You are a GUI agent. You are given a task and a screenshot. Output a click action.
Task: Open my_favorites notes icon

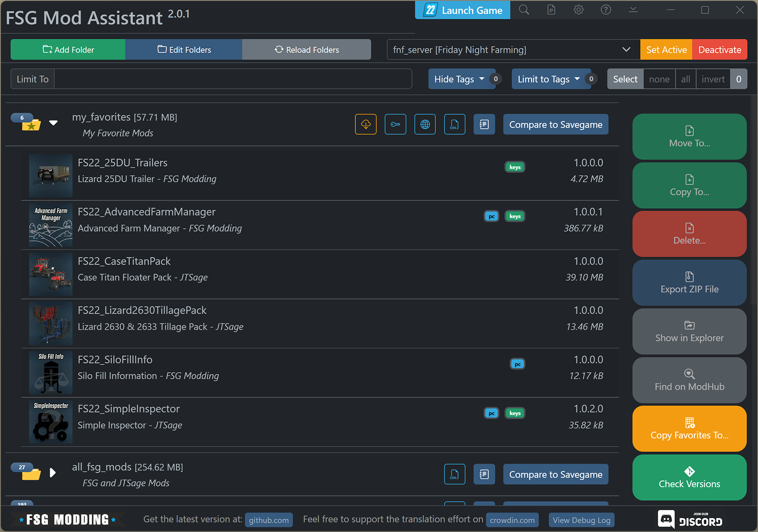click(x=484, y=124)
